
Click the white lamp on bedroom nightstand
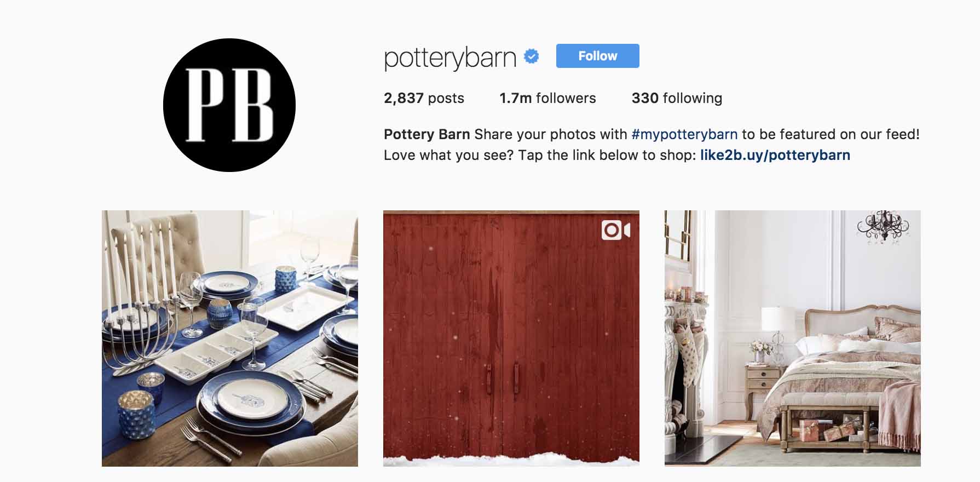tap(777, 329)
